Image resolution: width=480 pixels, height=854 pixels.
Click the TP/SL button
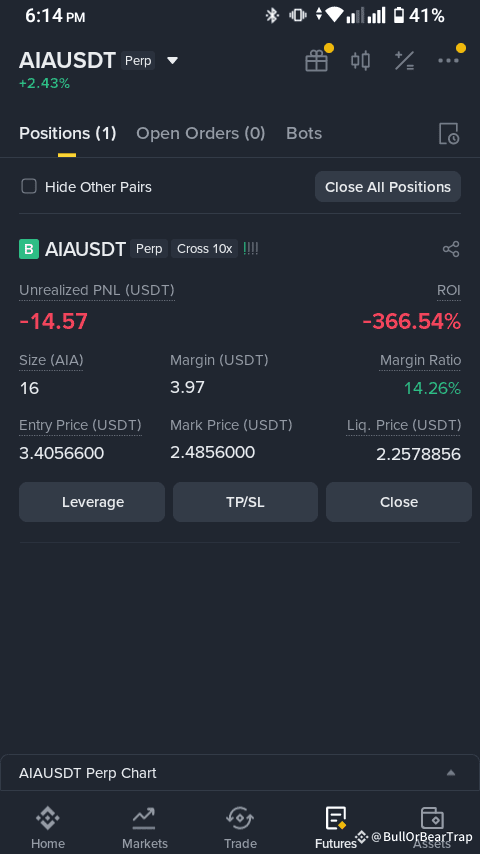point(245,502)
